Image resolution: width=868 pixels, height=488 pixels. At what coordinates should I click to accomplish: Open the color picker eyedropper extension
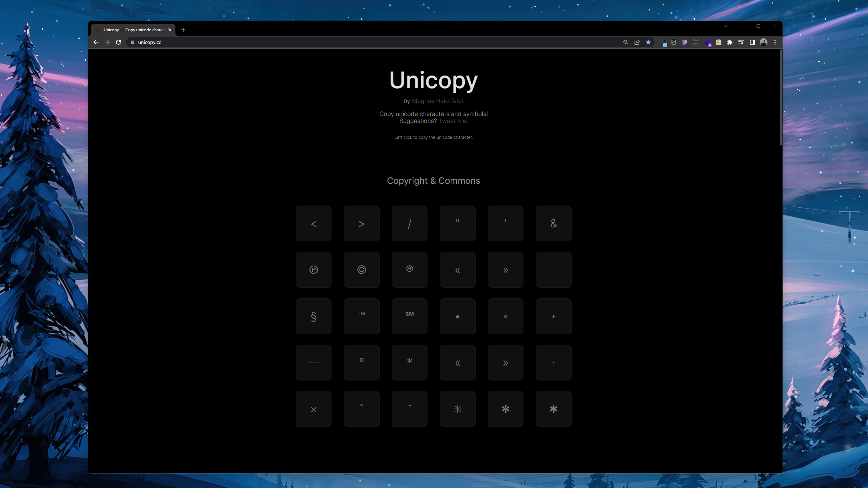[663, 43]
